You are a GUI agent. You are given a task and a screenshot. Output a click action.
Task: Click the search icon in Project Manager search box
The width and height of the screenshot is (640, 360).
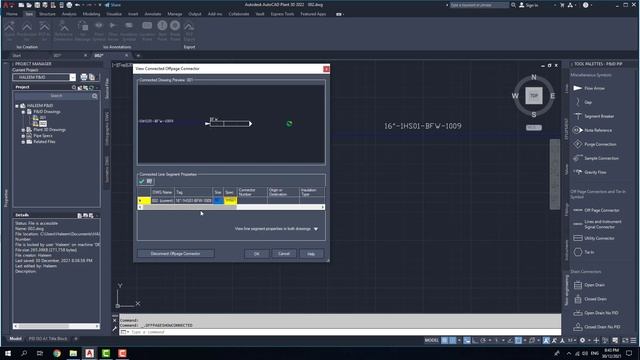coord(95,96)
